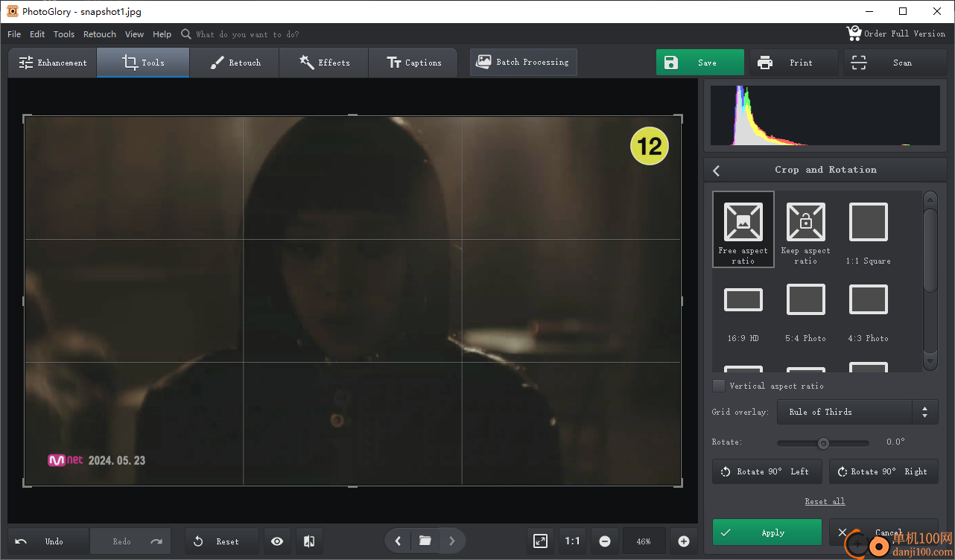This screenshot has width=955, height=560.
Task: Switch to the Tools tab
Action: coord(143,63)
